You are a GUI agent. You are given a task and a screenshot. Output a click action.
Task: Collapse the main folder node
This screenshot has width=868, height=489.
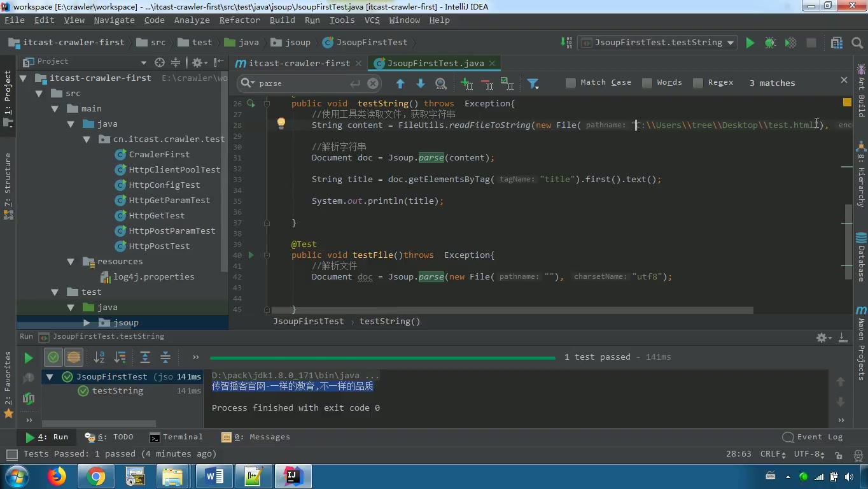55,109
